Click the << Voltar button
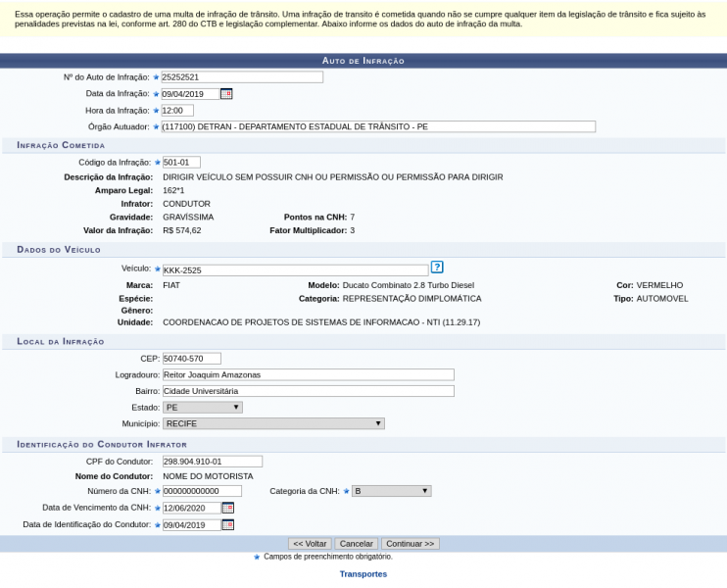This screenshot has height=588, width=727. point(309,543)
